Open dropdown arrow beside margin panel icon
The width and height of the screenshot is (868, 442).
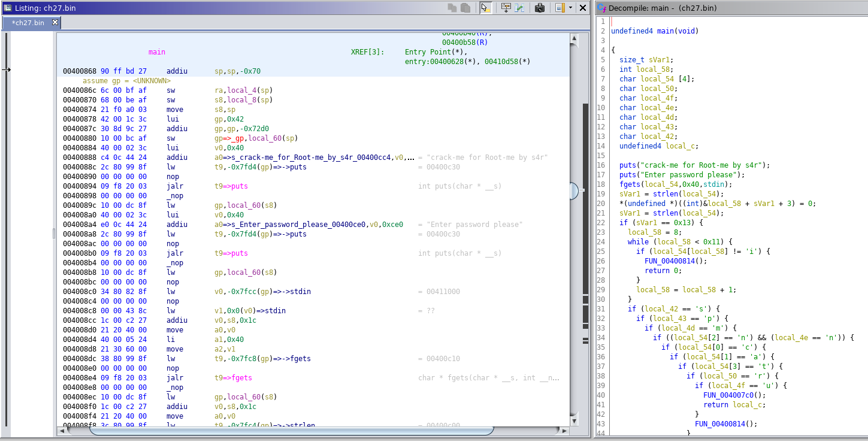(570, 8)
